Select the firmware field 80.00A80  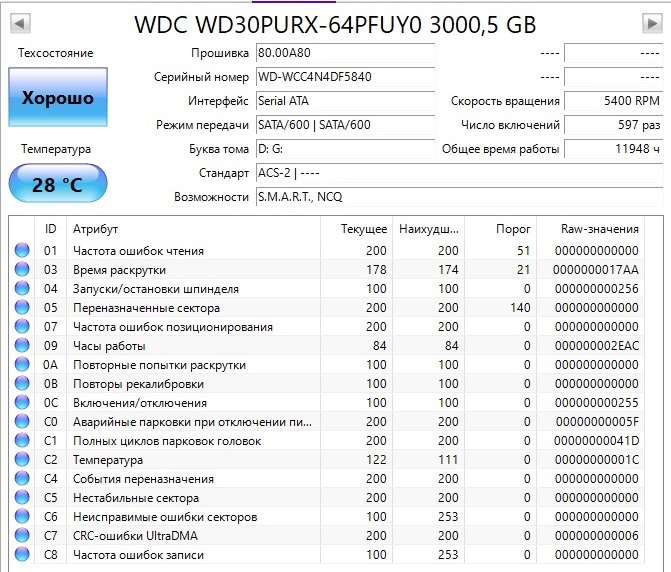[345, 53]
